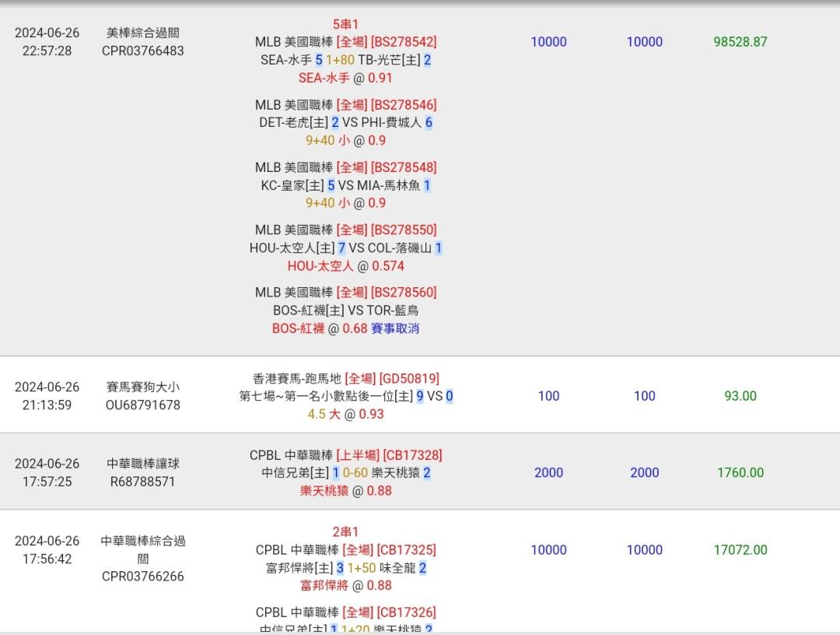Screen dimensions: 840x635
Task: Click CPBL 上半場 CB17328 event line
Action: pos(345,455)
